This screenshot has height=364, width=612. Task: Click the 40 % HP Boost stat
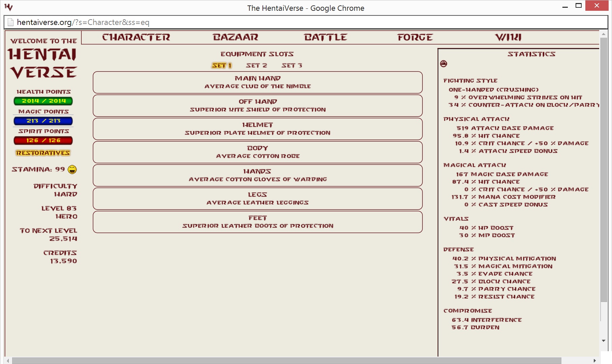click(x=486, y=228)
